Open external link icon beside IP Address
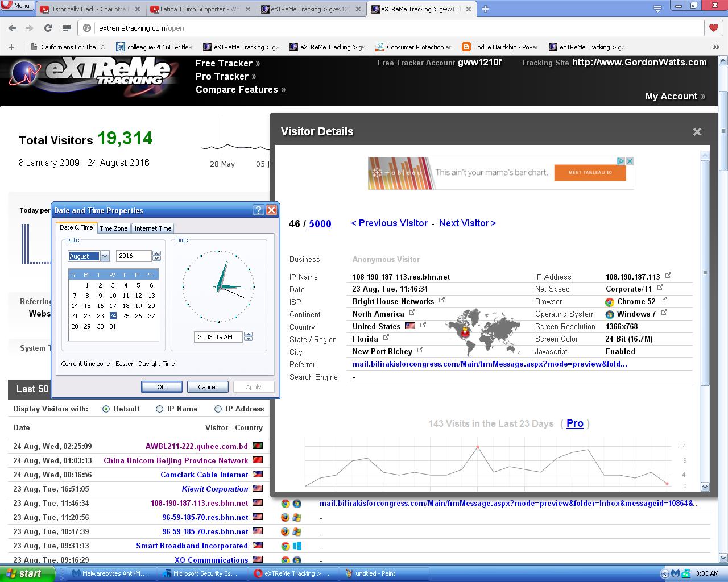This screenshot has height=582, width=728. tap(668, 276)
